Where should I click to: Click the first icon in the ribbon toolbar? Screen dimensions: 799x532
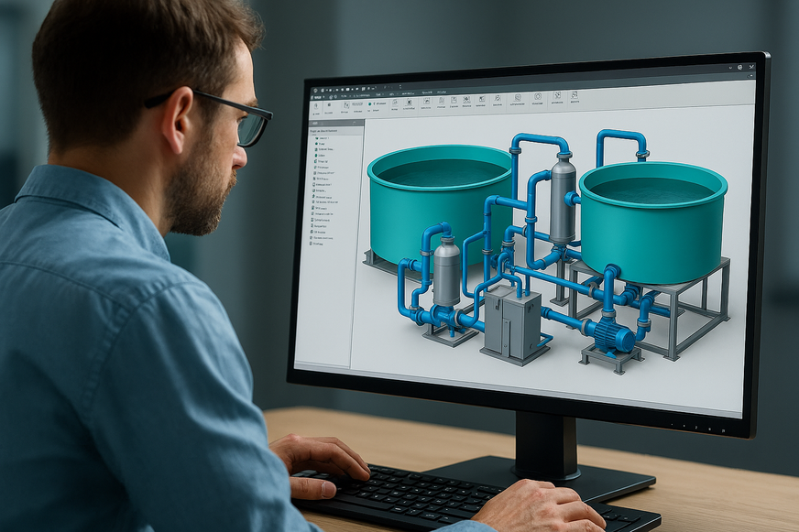coord(318,105)
